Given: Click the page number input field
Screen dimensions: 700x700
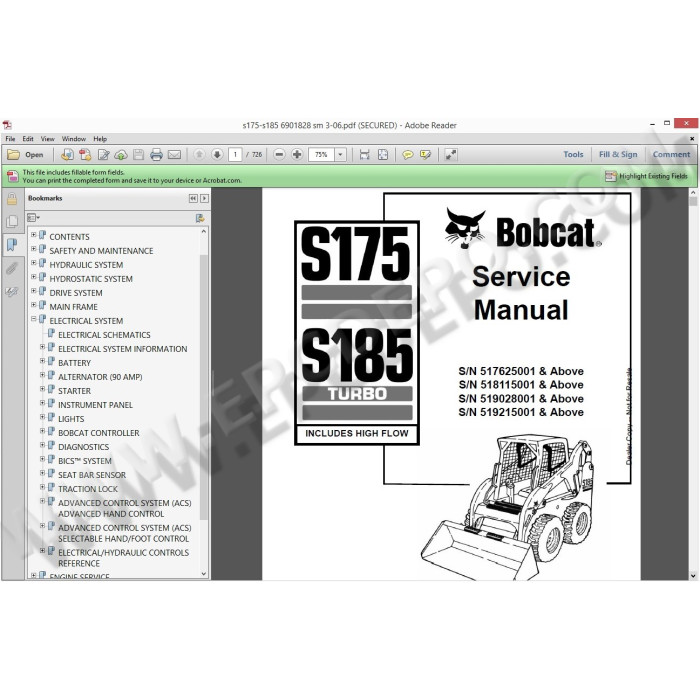Looking at the screenshot, I should 235,154.
